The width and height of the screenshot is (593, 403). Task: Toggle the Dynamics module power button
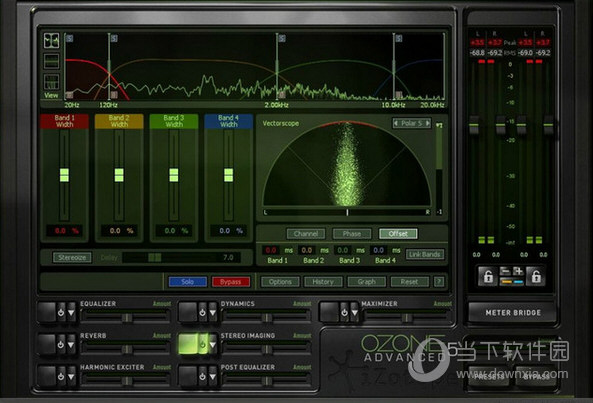click(x=202, y=313)
